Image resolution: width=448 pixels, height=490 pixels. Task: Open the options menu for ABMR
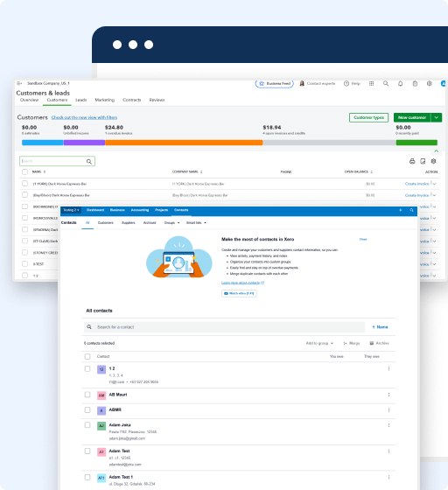(389, 409)
